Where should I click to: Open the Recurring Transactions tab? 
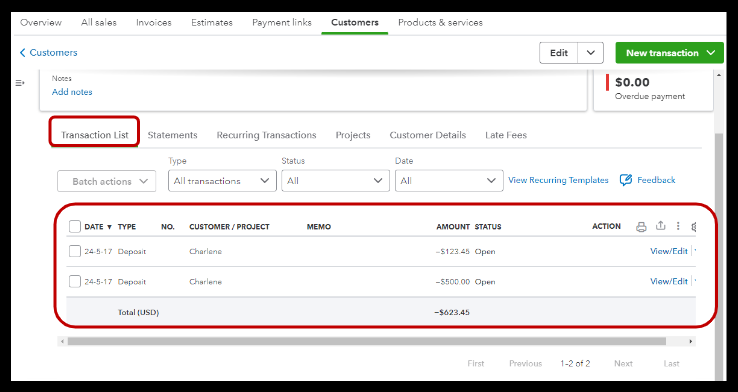(x=266, y=135)
